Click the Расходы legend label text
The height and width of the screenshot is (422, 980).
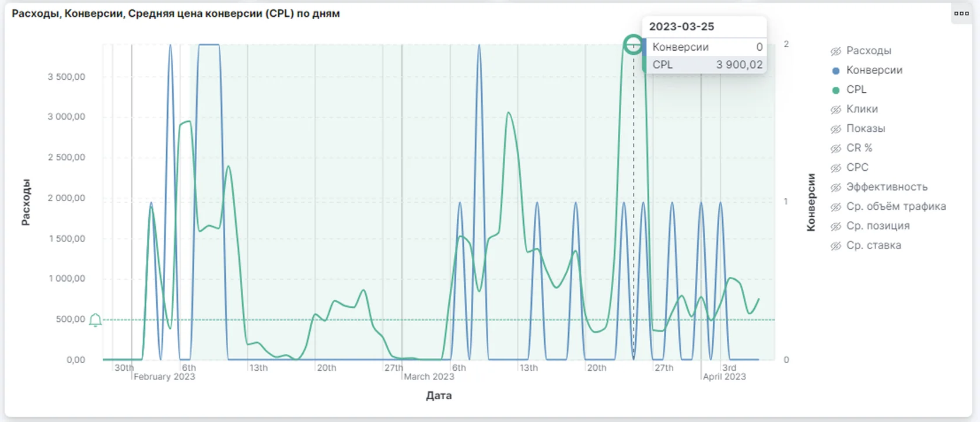click(869, 51)
